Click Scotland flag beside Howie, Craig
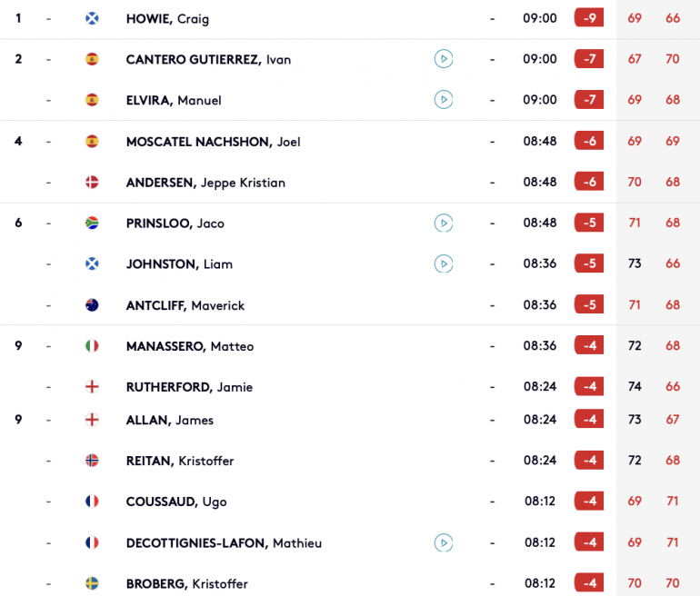 (92, 18)
